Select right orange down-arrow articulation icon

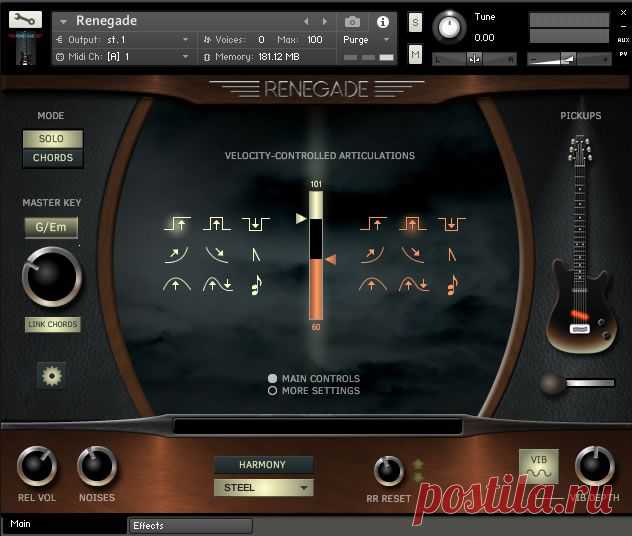[x=451, y=224]
